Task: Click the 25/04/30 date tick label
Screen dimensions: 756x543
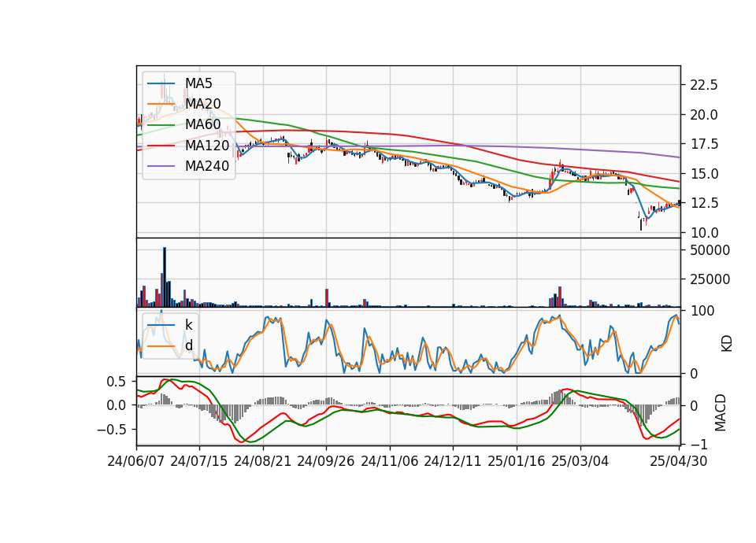Action: [x=679, y=461]
